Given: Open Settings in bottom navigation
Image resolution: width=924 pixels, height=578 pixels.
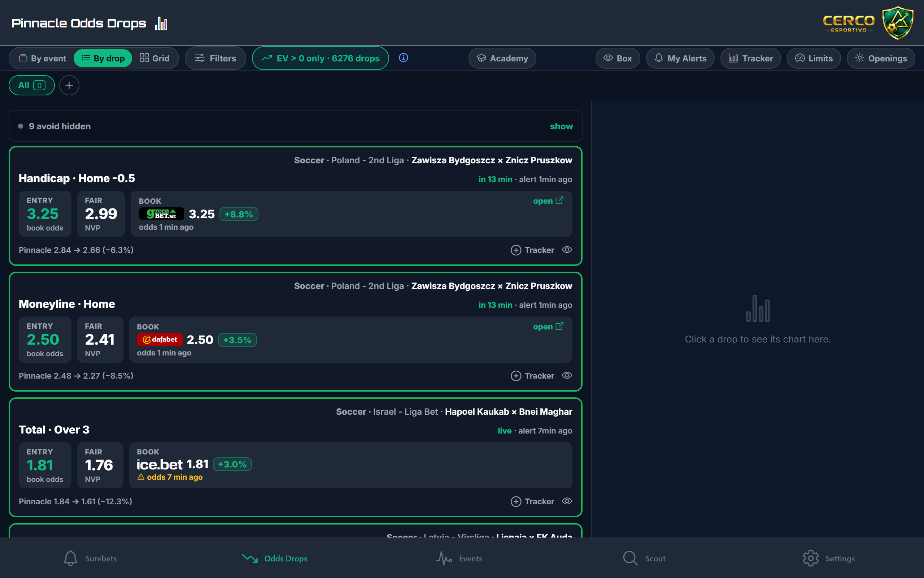Looking at the screenshot, I should [829, 558].
